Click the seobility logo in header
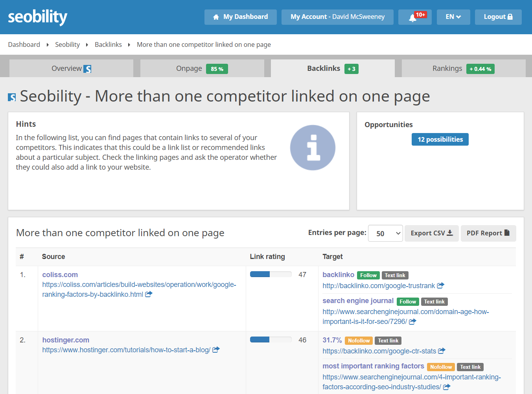Screen dimensions: 532x394 tap(38, 17)
